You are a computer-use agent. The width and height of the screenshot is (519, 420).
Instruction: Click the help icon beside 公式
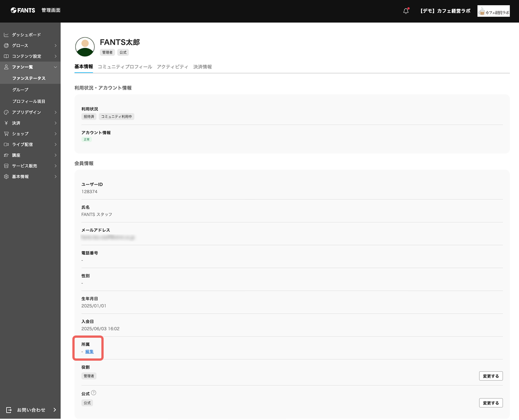point(93,393)
